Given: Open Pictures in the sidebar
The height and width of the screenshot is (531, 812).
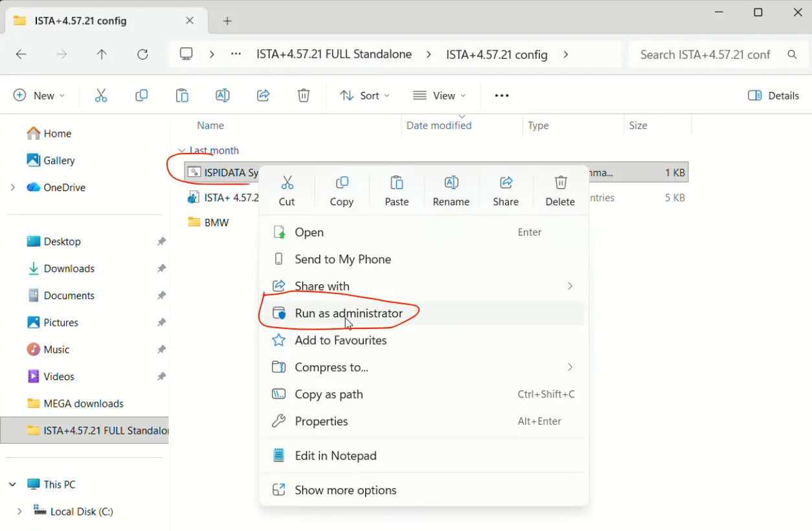Looking at the screenshot, I should click(x=52, y=322).
